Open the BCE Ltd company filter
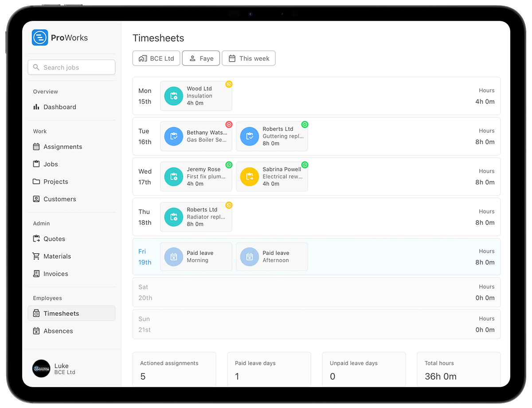This screenshot has height=408, width=532. 156,58
